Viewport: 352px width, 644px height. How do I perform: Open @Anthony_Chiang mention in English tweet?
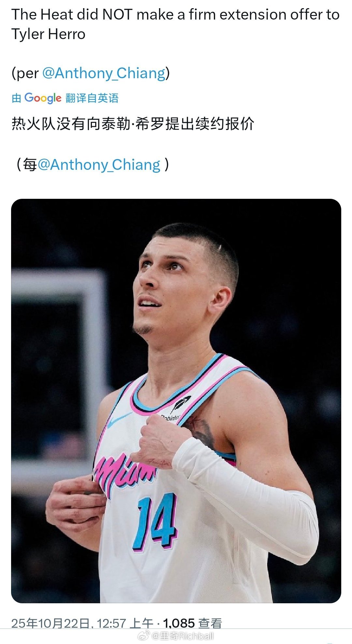(104, 73)
